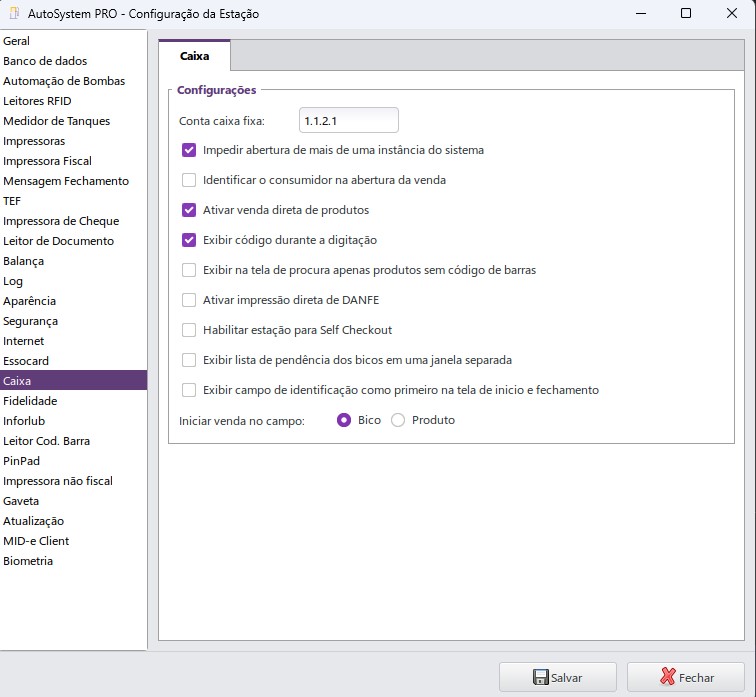Select Automação de Bombas in sidebar

pyautogui.click(x=64, y=81)
